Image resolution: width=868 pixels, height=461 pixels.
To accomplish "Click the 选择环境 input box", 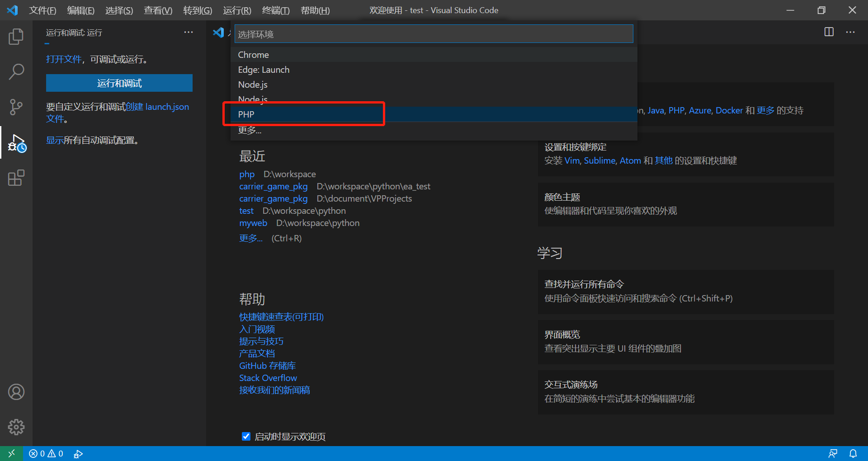I will [434, 34].
